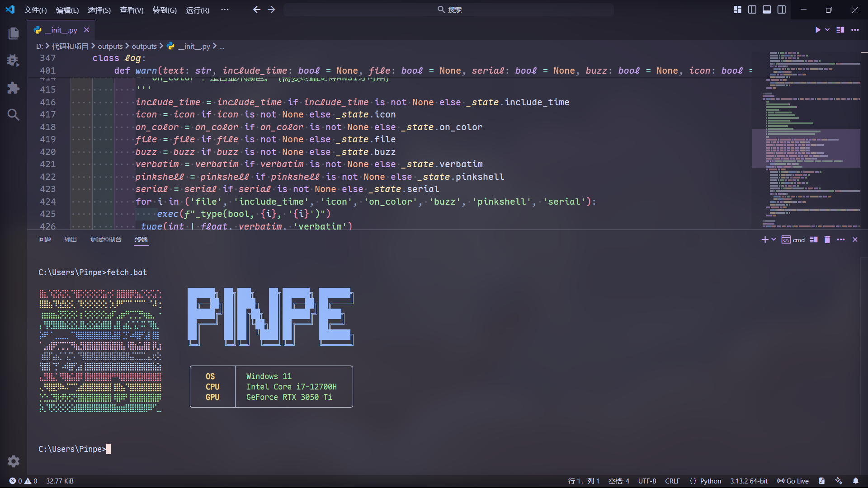Toggle bottom panel visibility
Image resolution: width=868 pixels, height=488 pixels.
(767, 9)
